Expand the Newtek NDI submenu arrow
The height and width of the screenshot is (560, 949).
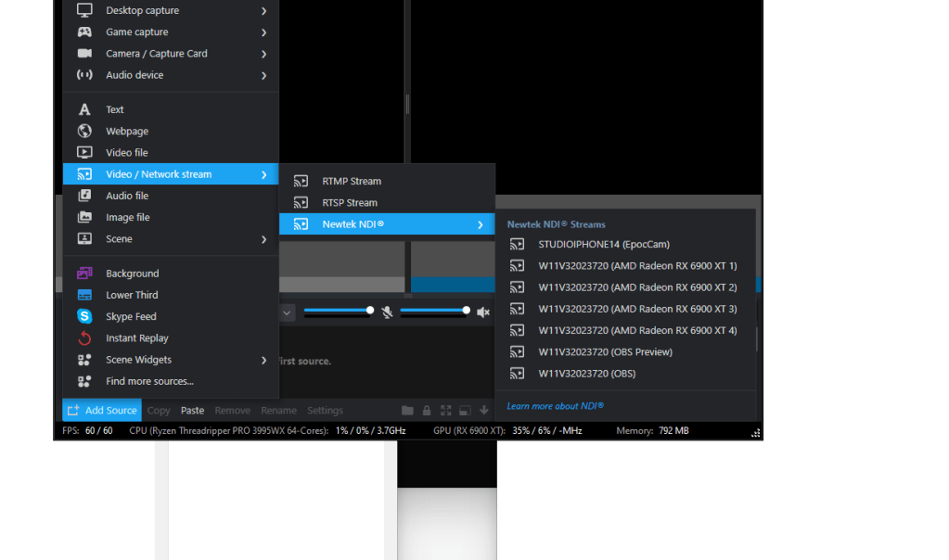click(x=480, y=225)
